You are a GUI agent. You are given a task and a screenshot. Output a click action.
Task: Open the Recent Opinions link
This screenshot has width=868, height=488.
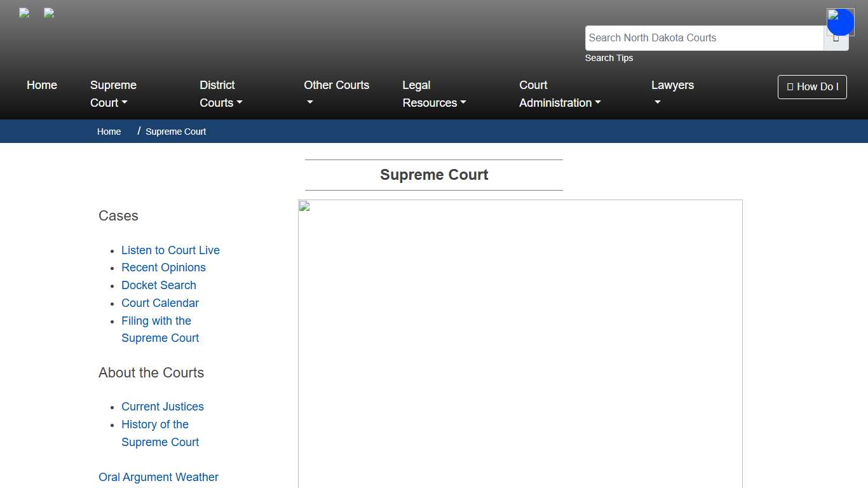click(163, 268)
